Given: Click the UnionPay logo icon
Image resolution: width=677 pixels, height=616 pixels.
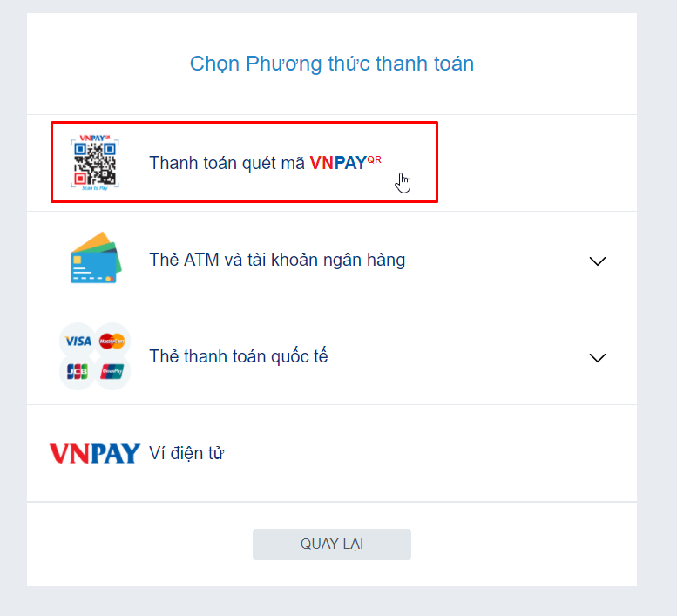Looking at the screenshot, I should (x=112, y=371).
